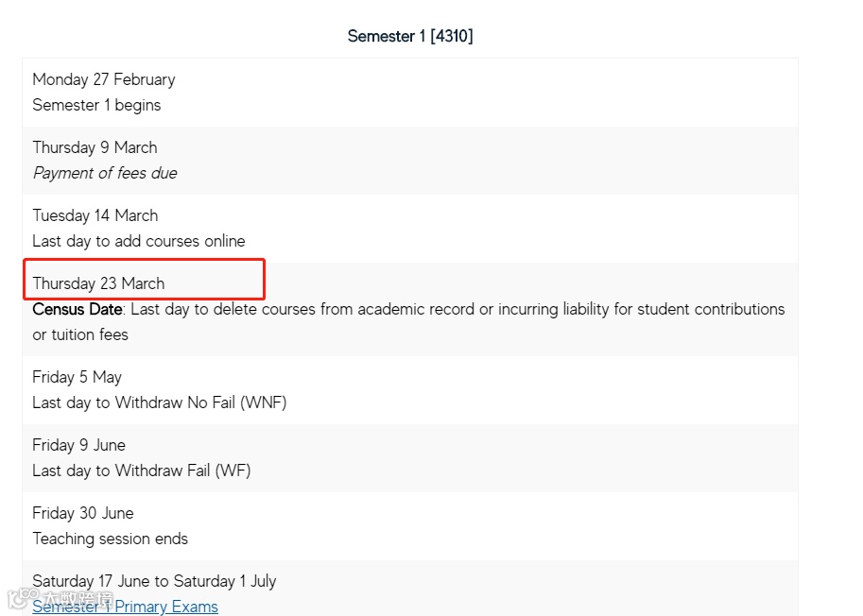Select the Thursday 9 March date

point(95,147)
